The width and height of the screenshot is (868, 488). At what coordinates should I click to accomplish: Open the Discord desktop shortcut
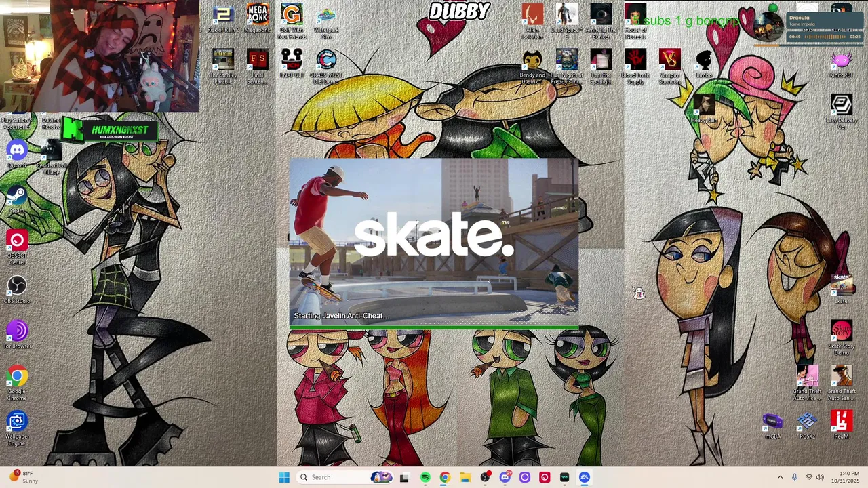pyautogui.click(x=17, y=155)
